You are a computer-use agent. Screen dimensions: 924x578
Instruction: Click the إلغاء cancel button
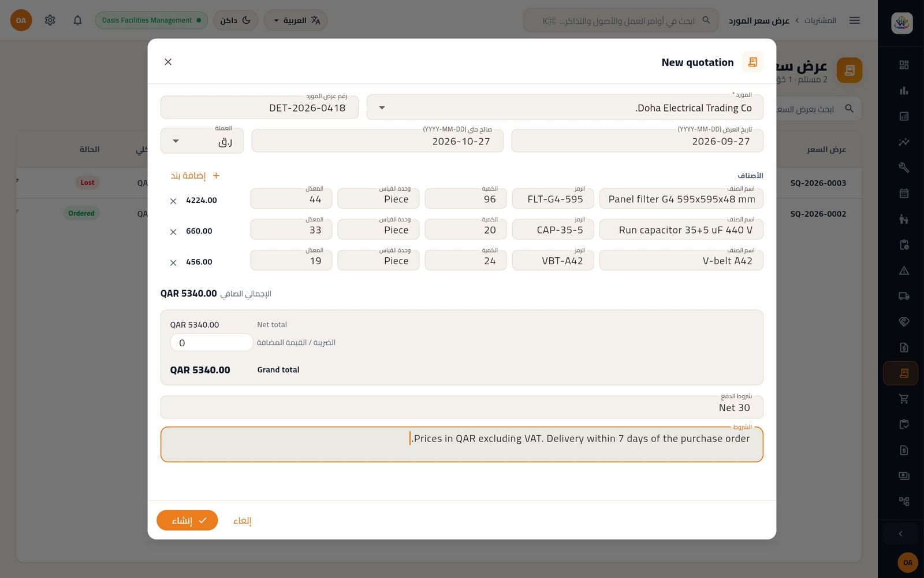point(242,521)
